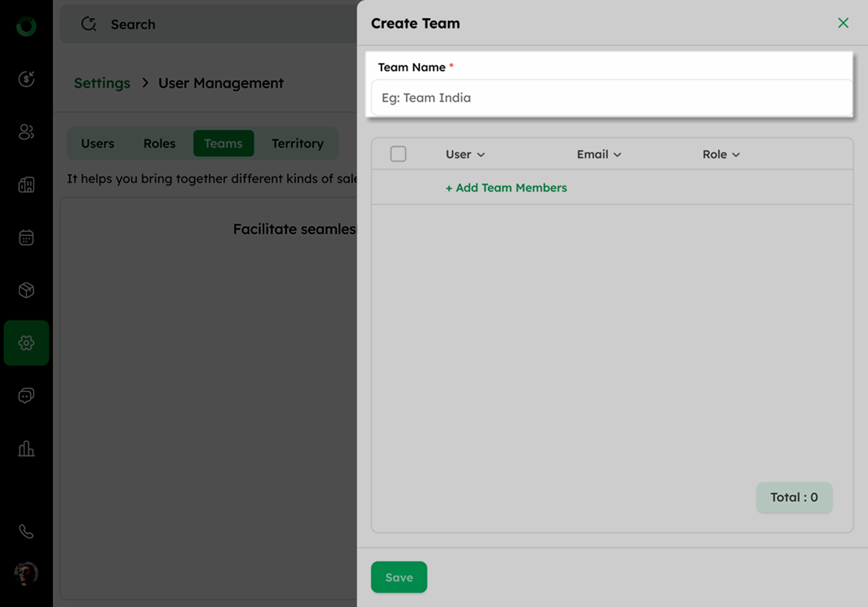Expand the Email column dropdown
Viewport: 868px width, 607px height.
599,155
